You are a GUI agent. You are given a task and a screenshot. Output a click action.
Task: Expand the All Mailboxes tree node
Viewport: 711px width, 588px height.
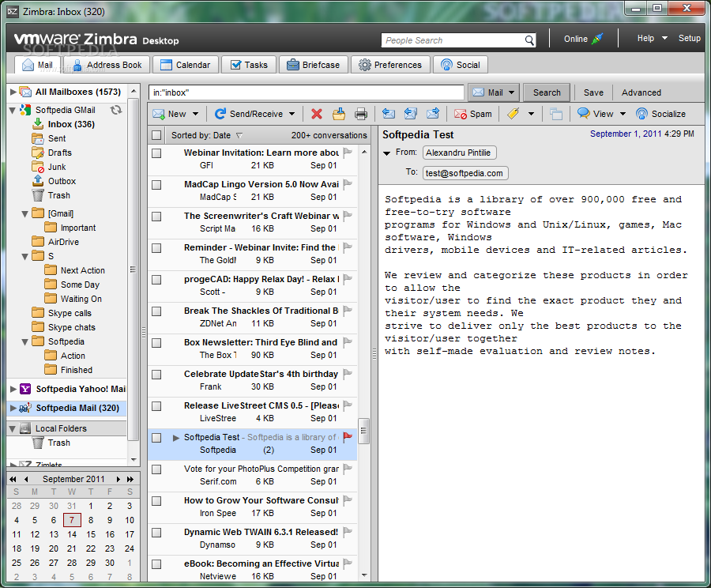(x=13, y=92)
